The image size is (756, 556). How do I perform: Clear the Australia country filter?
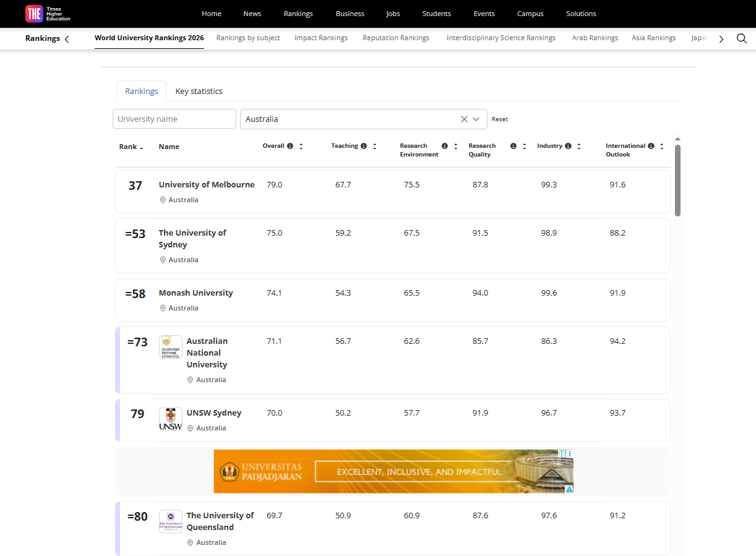(464, 119)
